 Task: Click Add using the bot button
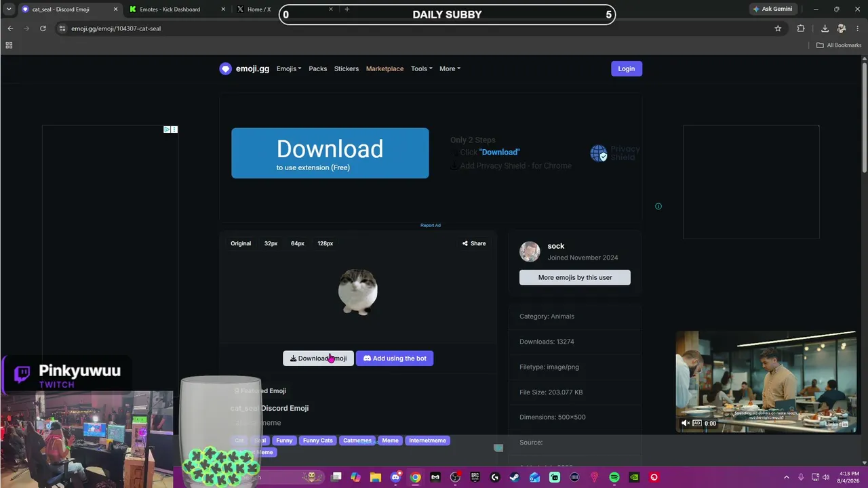[395, 359]
